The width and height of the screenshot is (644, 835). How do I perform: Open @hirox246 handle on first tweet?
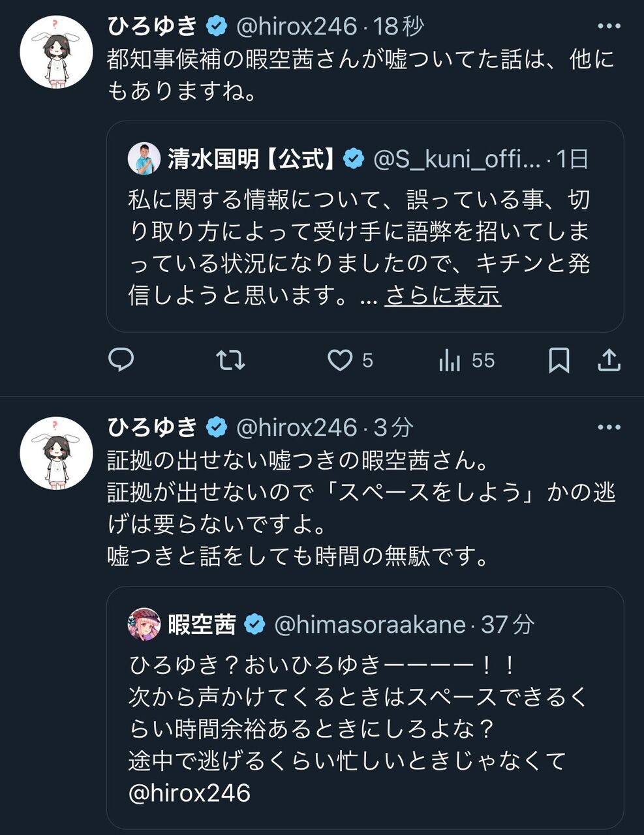click(296, 27)
